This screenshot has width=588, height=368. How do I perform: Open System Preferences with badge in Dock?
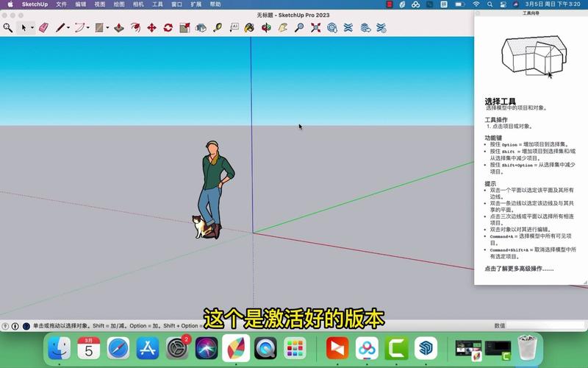click(x=177, y=348)
